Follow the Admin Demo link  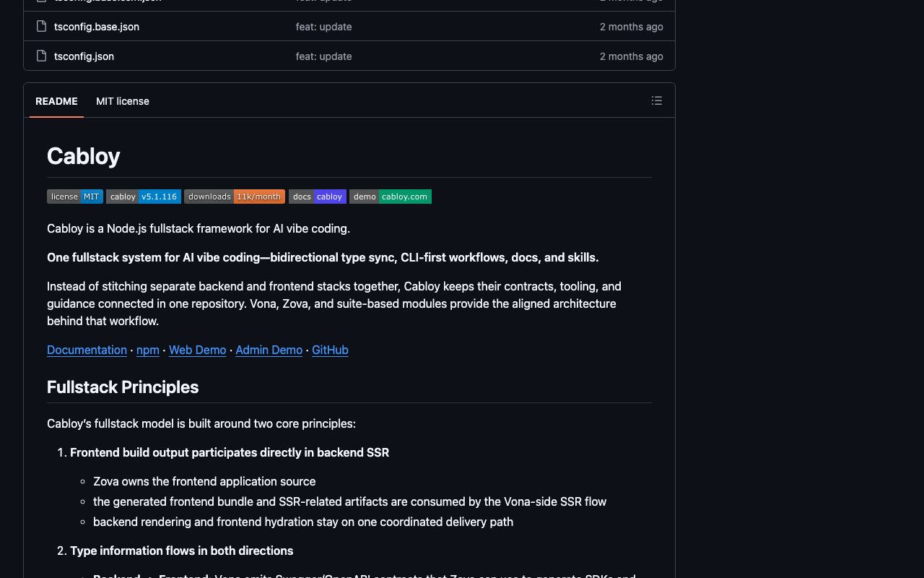[x=269, y=350]
